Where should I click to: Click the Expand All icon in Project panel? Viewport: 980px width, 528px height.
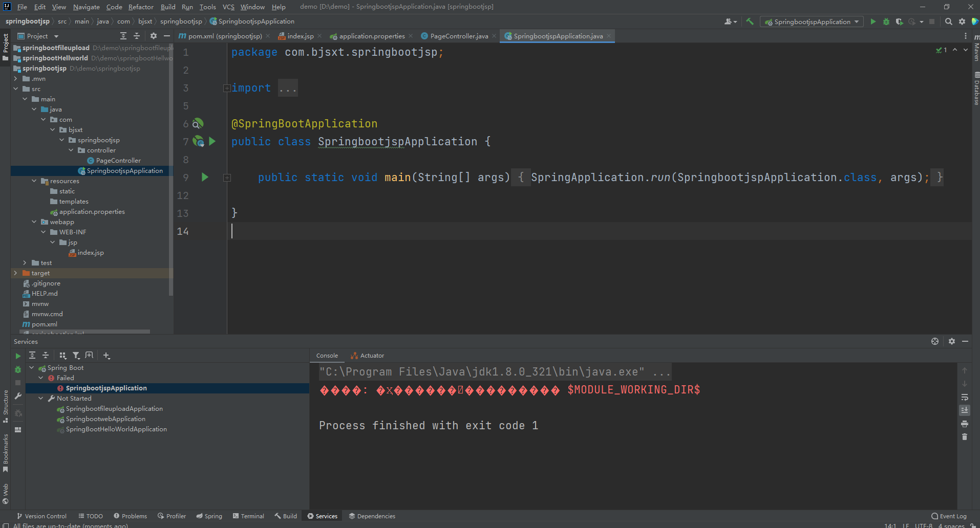123,36
